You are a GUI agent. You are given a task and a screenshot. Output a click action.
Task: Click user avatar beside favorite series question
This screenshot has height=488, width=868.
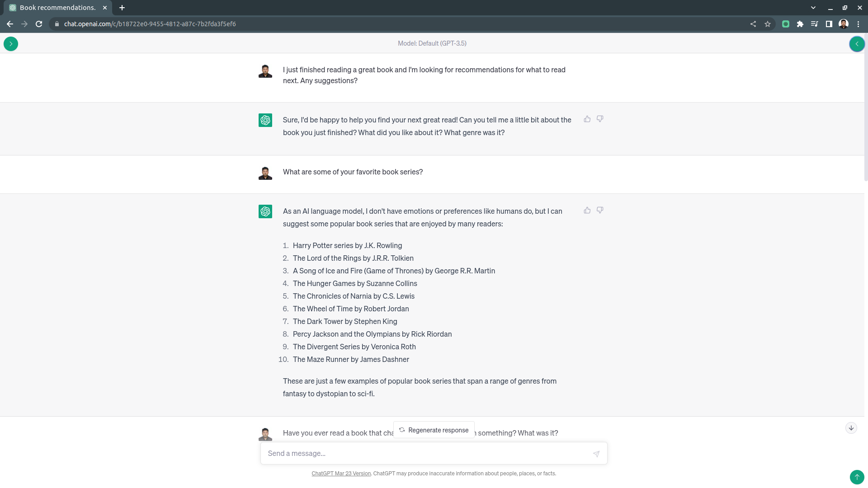265,173
